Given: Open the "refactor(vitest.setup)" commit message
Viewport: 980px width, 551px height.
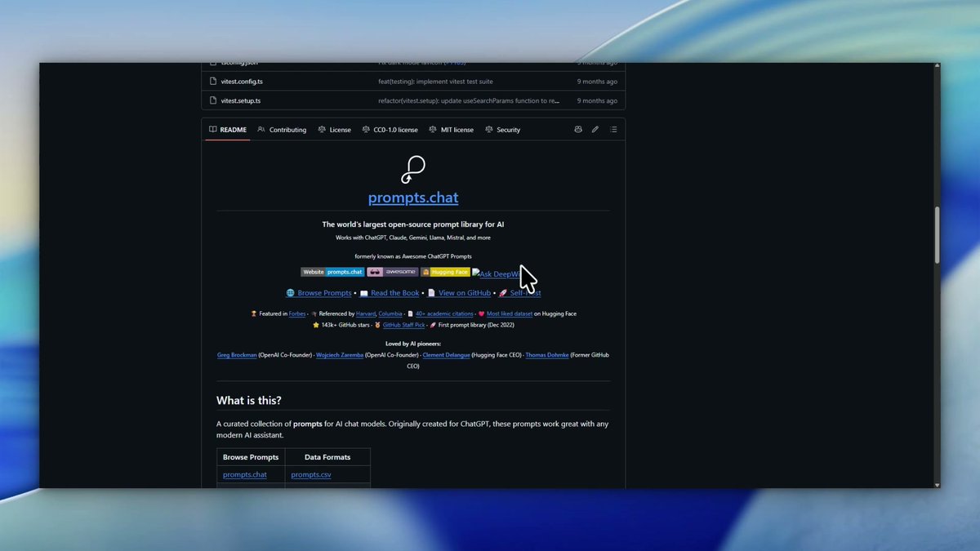Looking at the screenshot, I should [x=469, y=100].
